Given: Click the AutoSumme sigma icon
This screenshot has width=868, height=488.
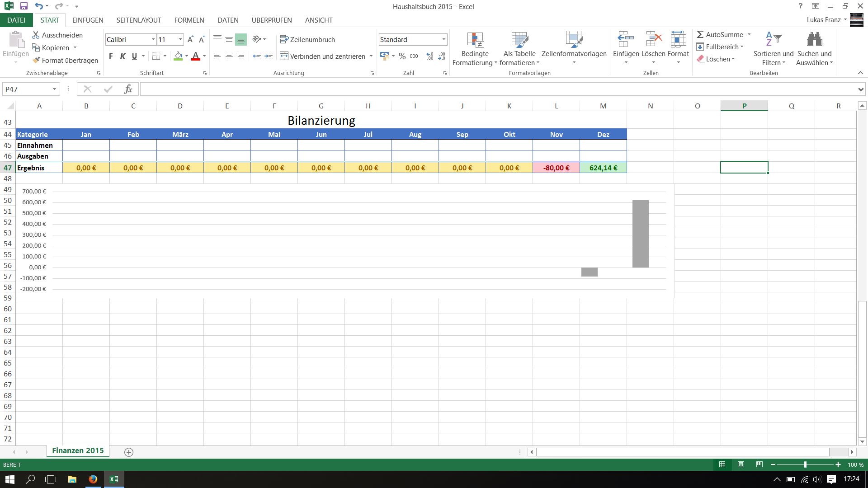Looking at the screenshot, I should [700, 34].
